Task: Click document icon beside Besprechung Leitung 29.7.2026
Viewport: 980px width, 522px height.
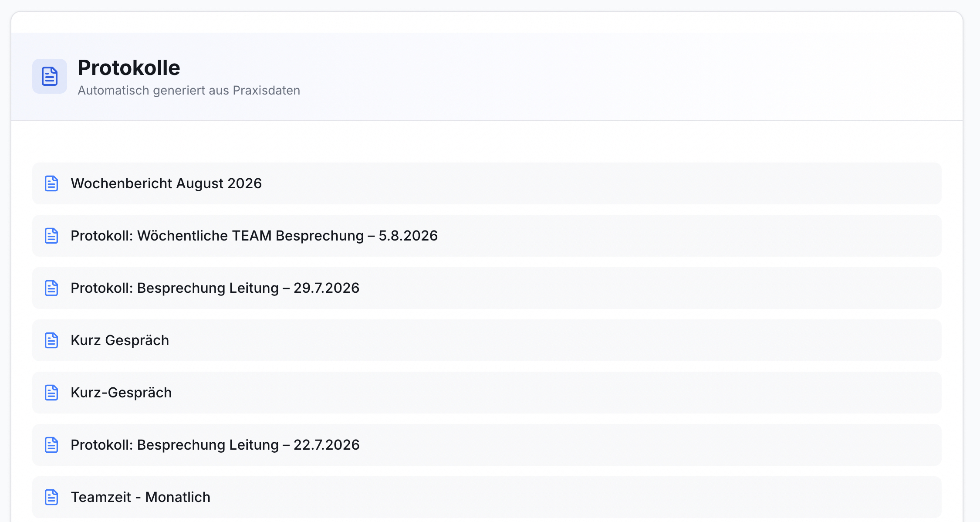Action: tap(51, 288)
